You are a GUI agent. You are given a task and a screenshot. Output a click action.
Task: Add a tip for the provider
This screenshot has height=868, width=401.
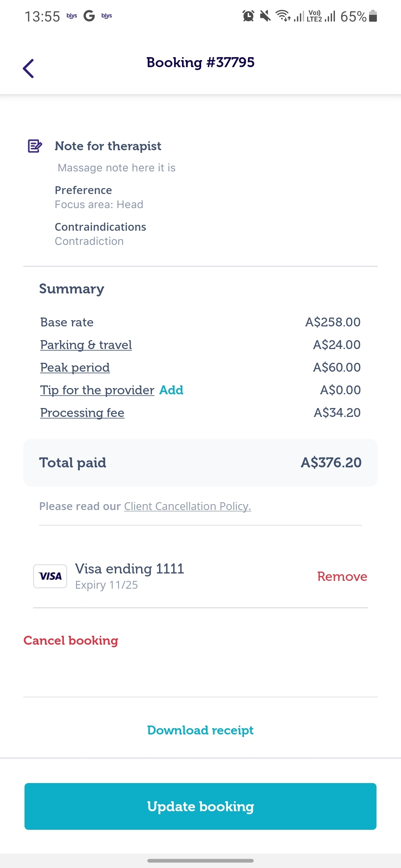pyautogui.click(x=171, y=390)
